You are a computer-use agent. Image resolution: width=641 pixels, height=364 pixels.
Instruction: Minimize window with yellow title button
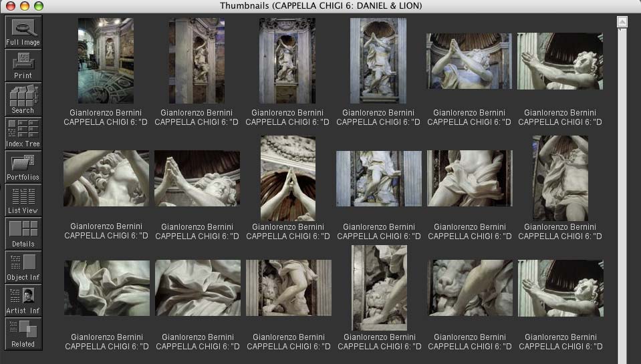coord(25,6)
